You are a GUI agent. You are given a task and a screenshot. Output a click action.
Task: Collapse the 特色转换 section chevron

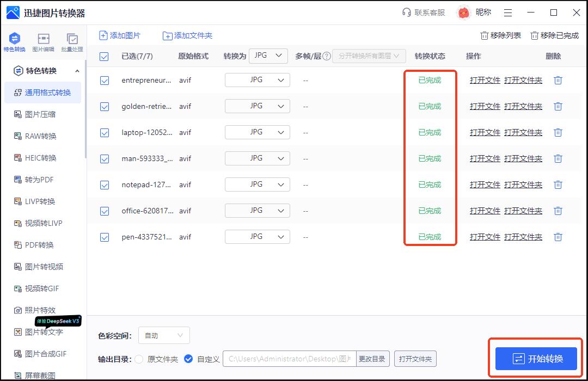pos(77,71)
